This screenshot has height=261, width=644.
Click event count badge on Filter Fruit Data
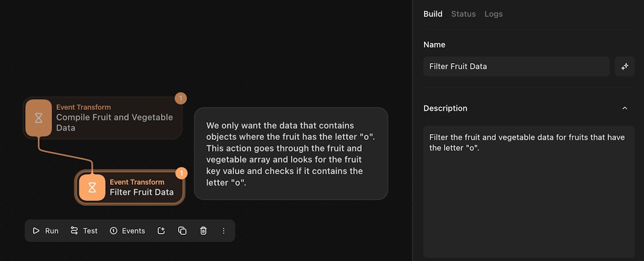tap(181, 173)
